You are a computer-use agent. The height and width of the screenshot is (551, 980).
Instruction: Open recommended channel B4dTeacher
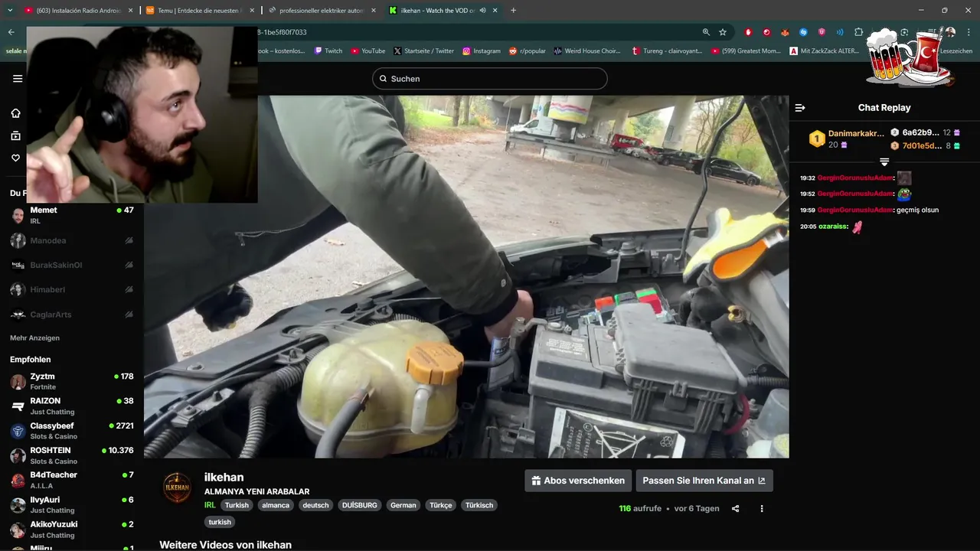click(72, 480)
